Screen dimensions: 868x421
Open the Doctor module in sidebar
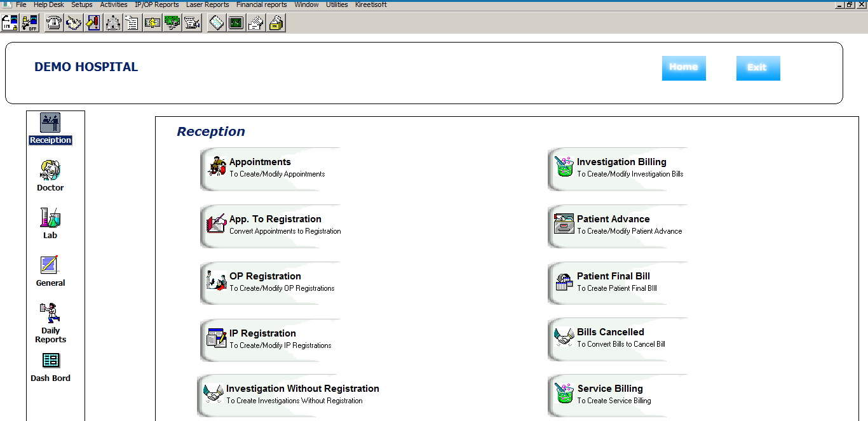(50, 176)
